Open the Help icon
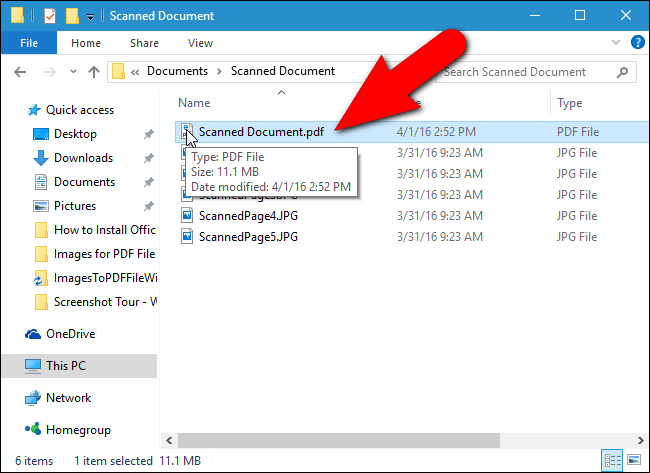 (x=638, y=42)
